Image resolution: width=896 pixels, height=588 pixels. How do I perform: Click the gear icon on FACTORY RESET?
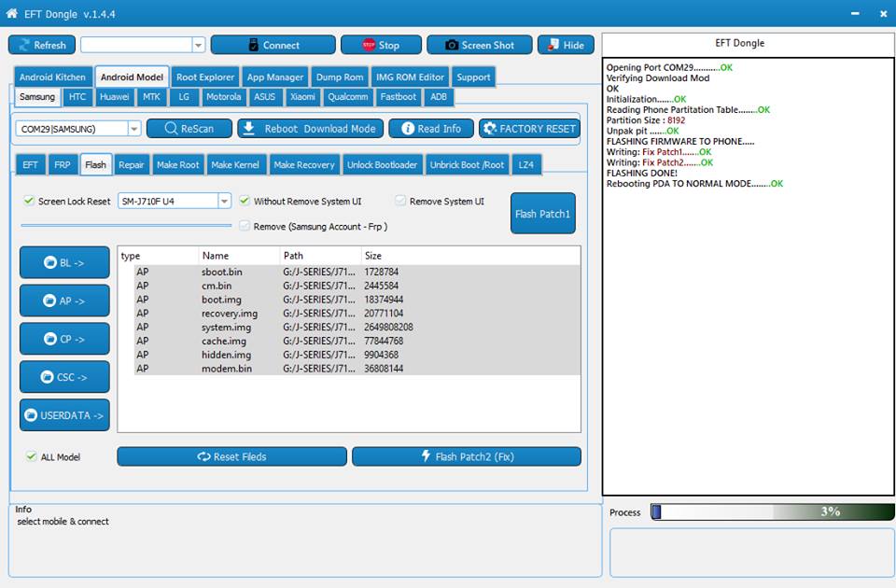pos(490,129)
